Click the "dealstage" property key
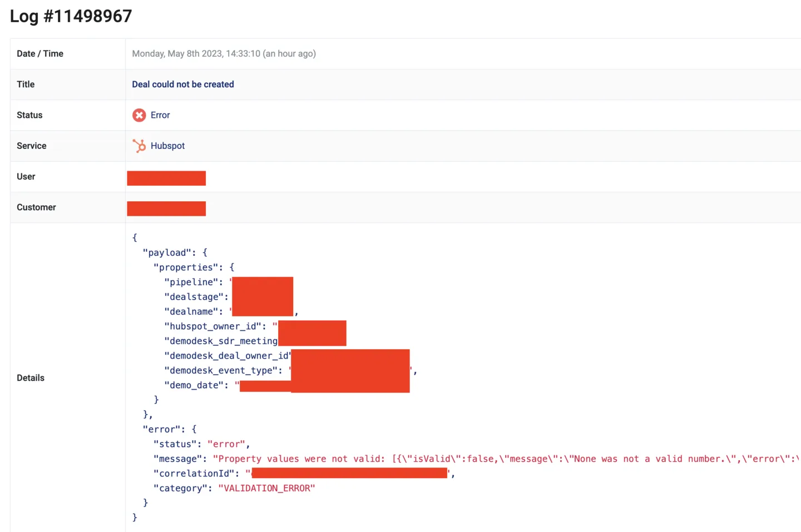 tap(194, 297)
